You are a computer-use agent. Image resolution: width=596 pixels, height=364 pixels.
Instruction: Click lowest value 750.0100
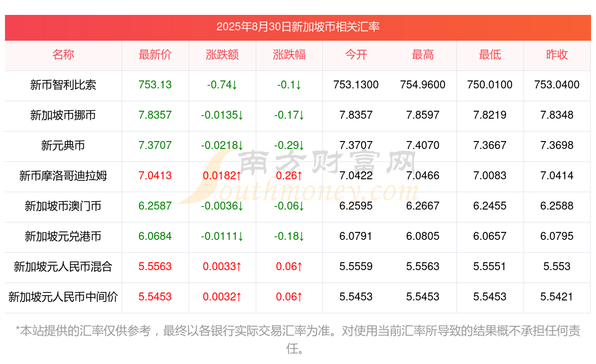click(x=490, y=85)
